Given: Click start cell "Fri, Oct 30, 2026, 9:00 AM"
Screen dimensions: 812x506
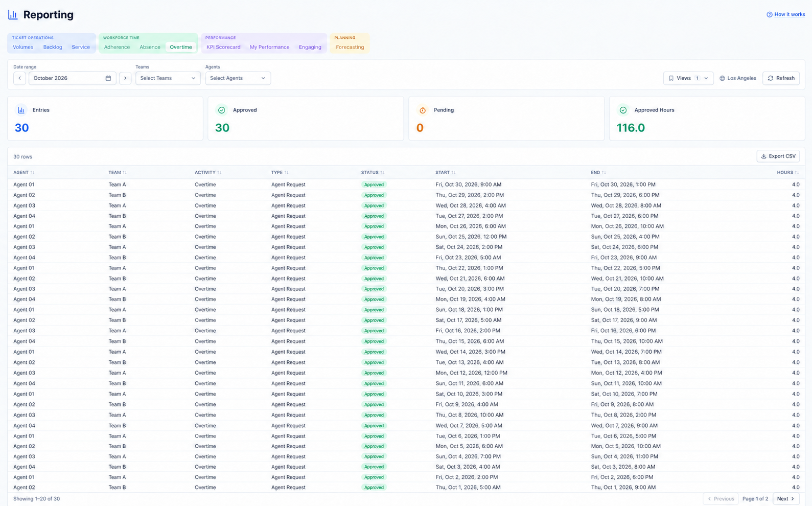Looking at the screenshot, I should (469, 185).
